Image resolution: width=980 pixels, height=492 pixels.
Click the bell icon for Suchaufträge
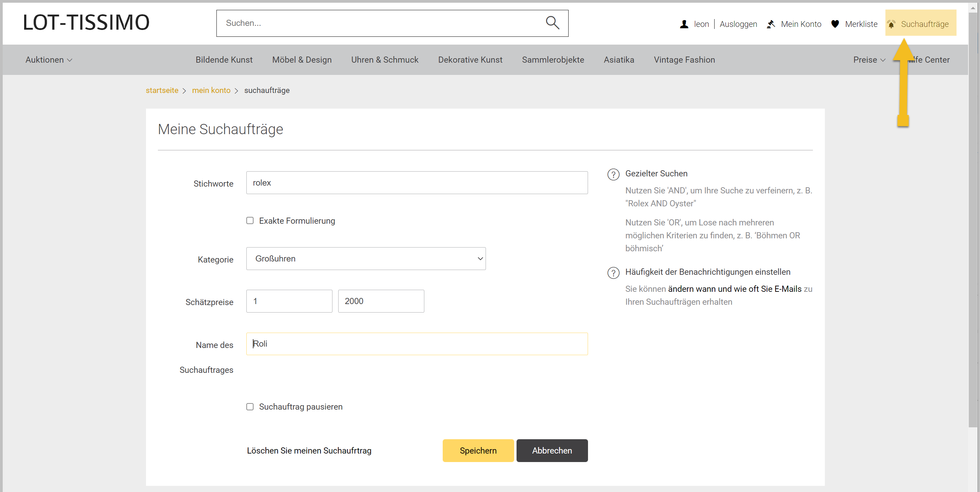(x=891, y=24)
